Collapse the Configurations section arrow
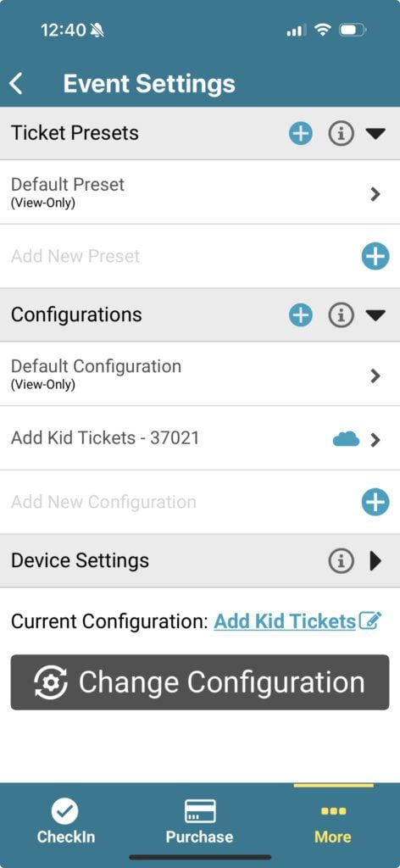400x868 pixels. tap(375, 315)
